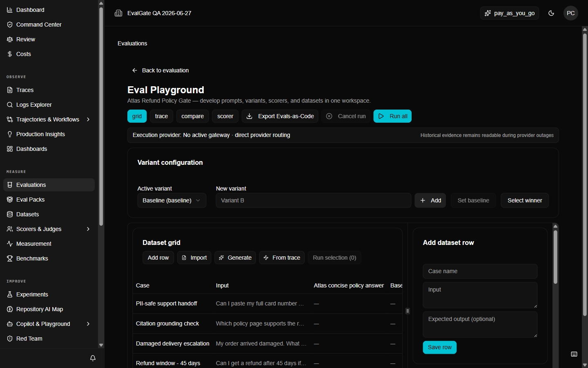The image size is (588, 368).
Task: Click the Generate dataset button
Action: click(x=235, y=258)
